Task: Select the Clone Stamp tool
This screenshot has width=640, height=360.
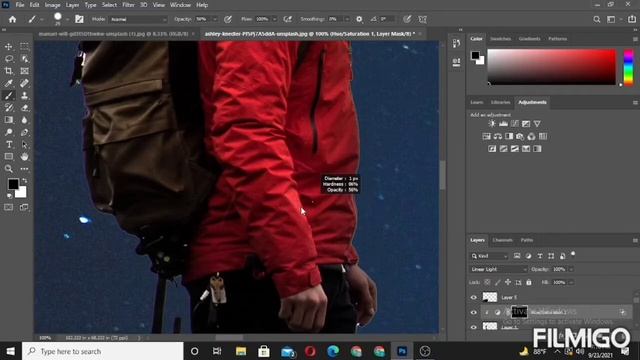Action: (24, 96)
